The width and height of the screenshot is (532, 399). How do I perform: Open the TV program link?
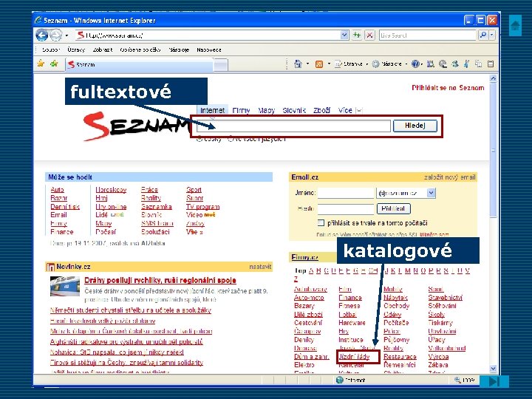tap(202, 207)
